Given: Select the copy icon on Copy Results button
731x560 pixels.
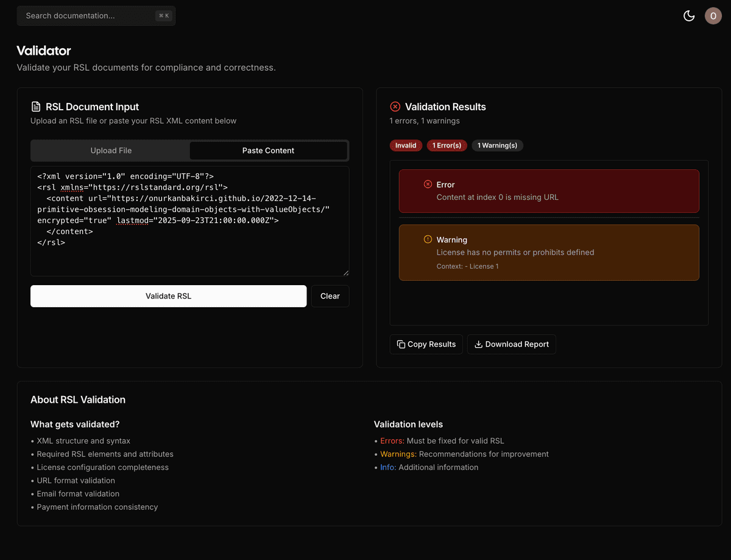Looking at the screenshot, I should [x=402, y=344].
